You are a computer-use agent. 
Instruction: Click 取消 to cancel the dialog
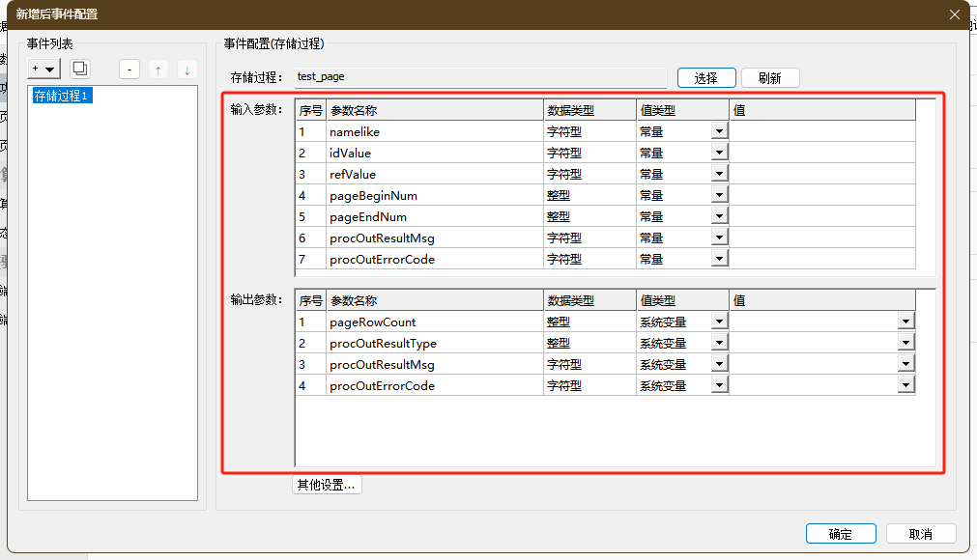[x=920, y=534]
